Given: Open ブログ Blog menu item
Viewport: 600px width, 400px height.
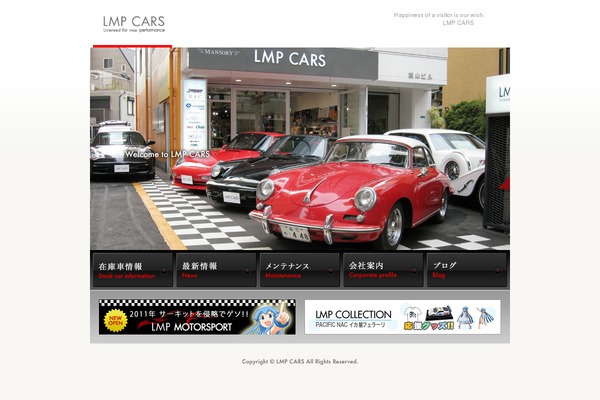Looking at the screenshot, I should [466, 270].
